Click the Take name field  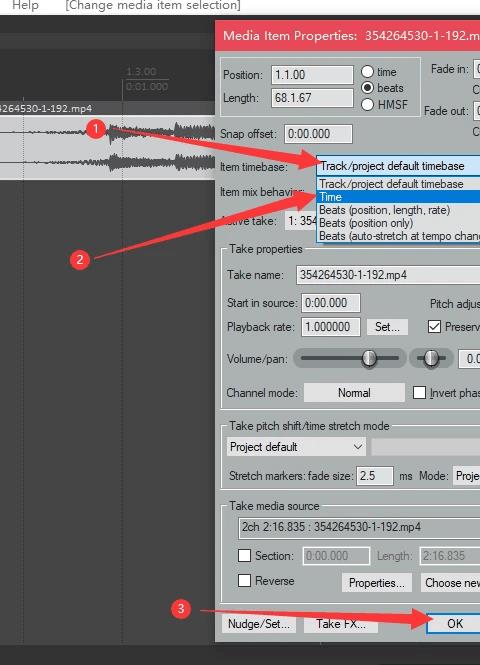click(x=388, y=275)
